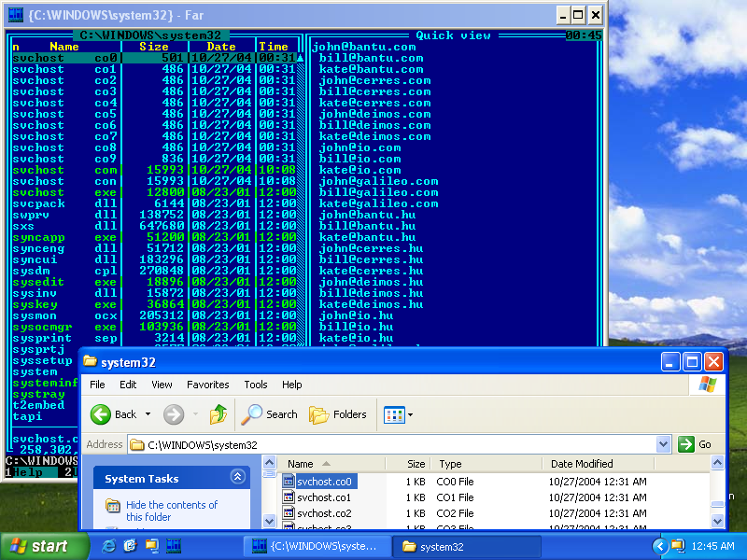Click the green Back arrow in Explorer
747x560 pixels.
click(x=101, y=414)
